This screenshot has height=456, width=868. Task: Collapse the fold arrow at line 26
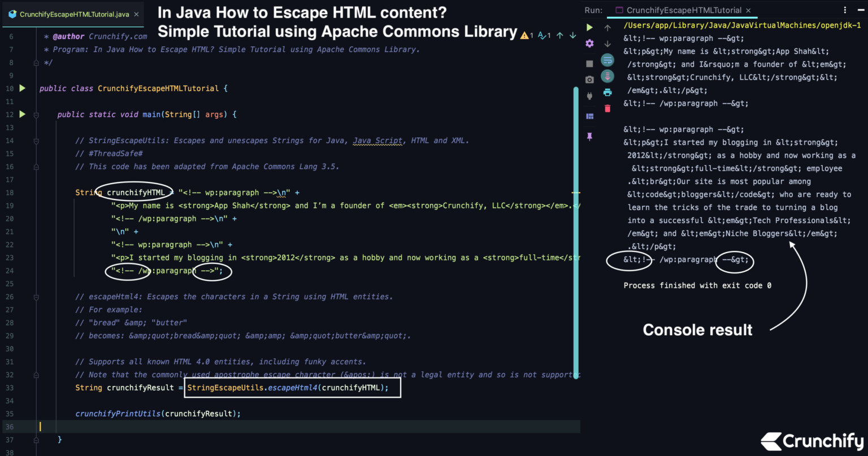click(x=35, y=297)
